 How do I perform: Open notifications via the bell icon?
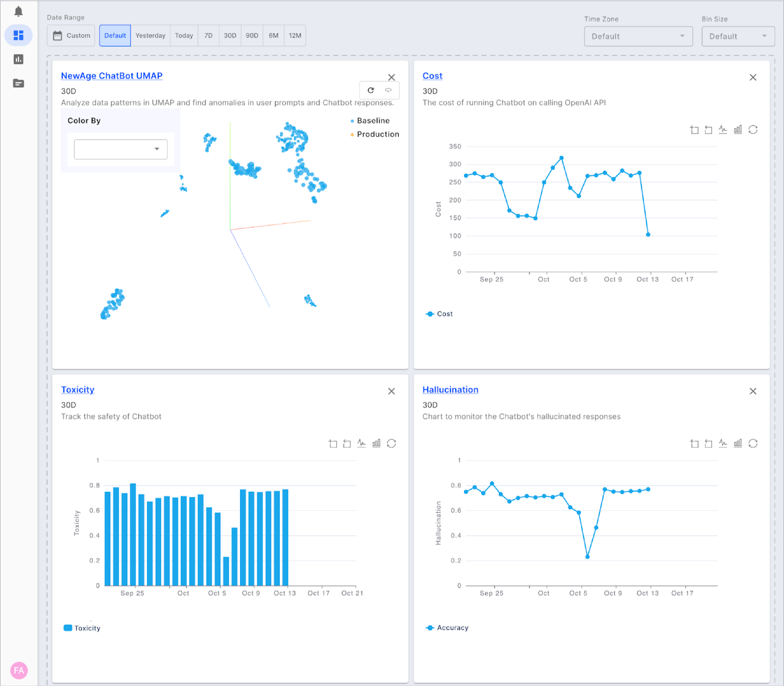(19, 10)
